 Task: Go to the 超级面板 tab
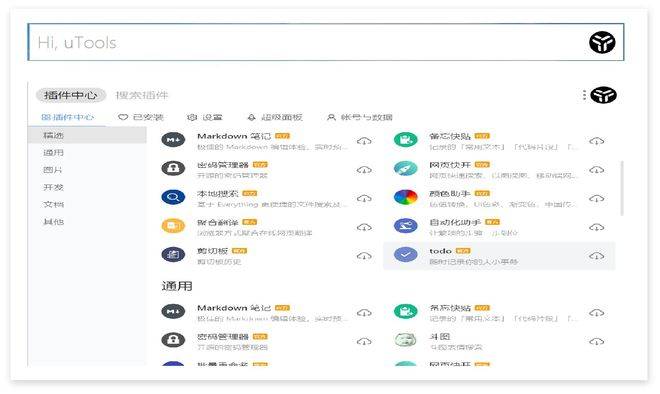coord(275,117)
